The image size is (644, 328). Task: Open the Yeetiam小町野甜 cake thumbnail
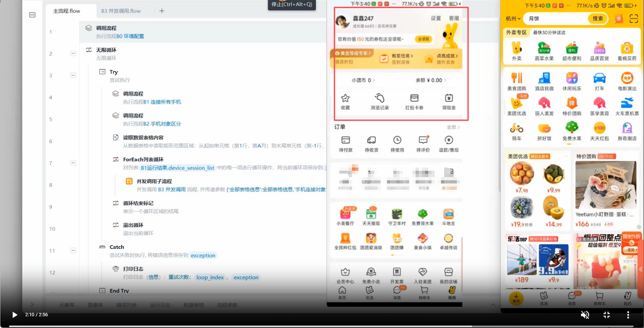tap(606, 185)
